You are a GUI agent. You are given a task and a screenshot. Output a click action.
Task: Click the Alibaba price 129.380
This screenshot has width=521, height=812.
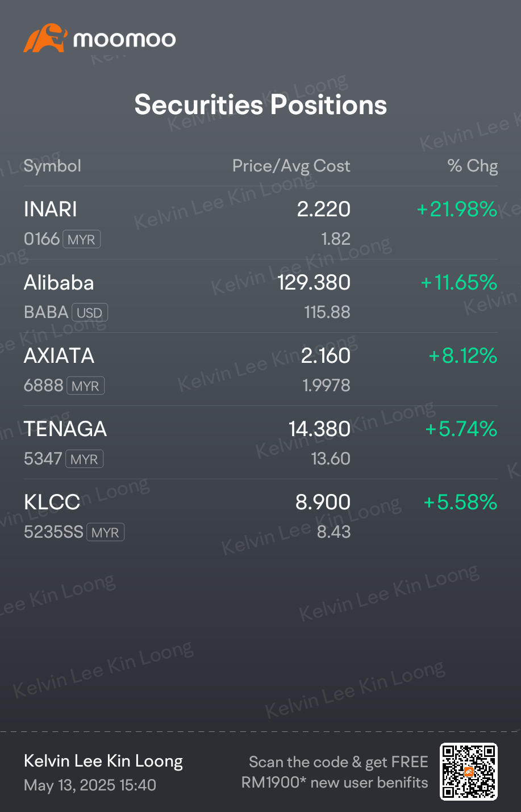click(314, 283)
